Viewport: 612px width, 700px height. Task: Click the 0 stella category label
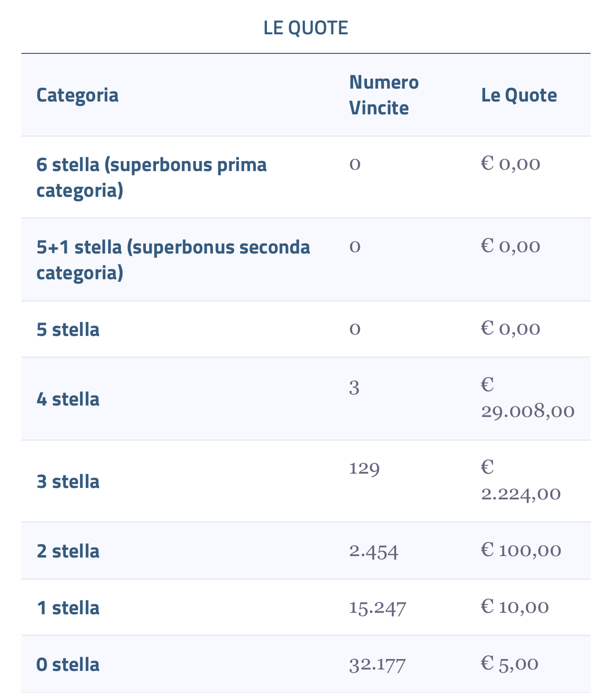[68, 664]
